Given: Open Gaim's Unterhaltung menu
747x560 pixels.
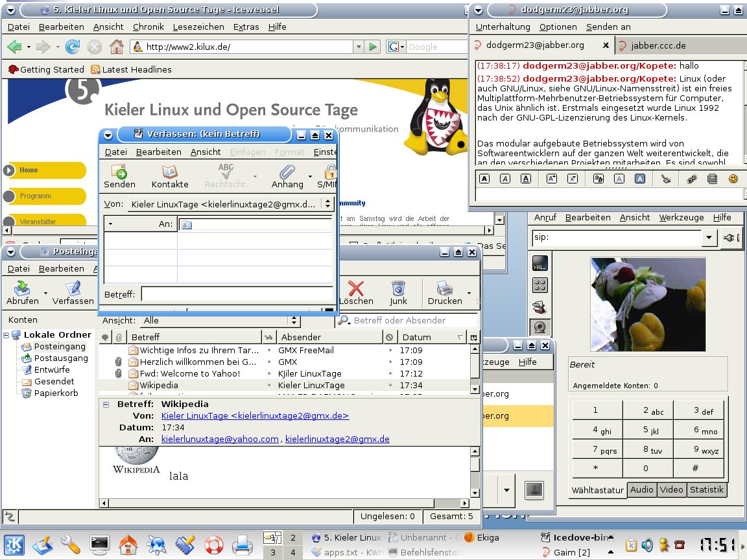Looking at the screenshot, I should click(503, 27).
